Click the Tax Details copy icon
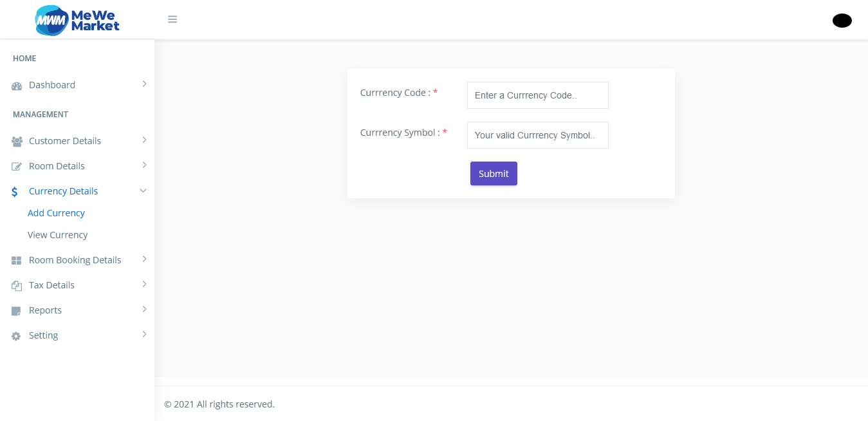This screenshot has height=421, width=868. 17,286
